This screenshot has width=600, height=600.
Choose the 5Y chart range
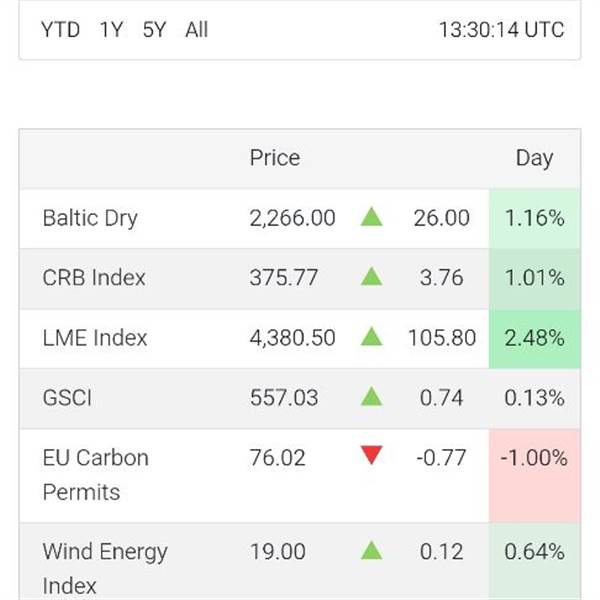pyautogui.click(x=154, y=30)
